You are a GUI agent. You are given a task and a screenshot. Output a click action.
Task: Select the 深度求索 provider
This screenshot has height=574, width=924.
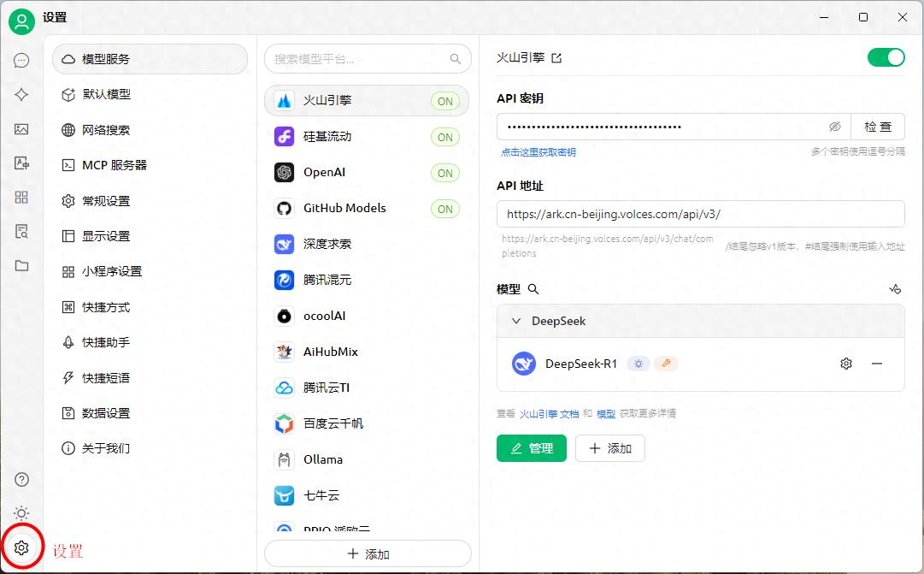point(367,245)
